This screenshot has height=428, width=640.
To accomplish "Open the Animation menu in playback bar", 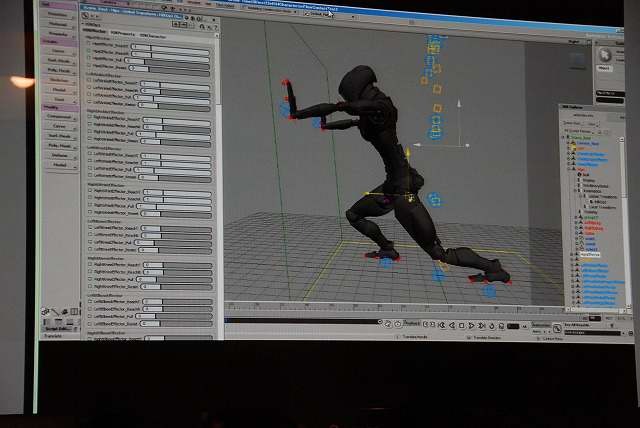I will [542, 325].
